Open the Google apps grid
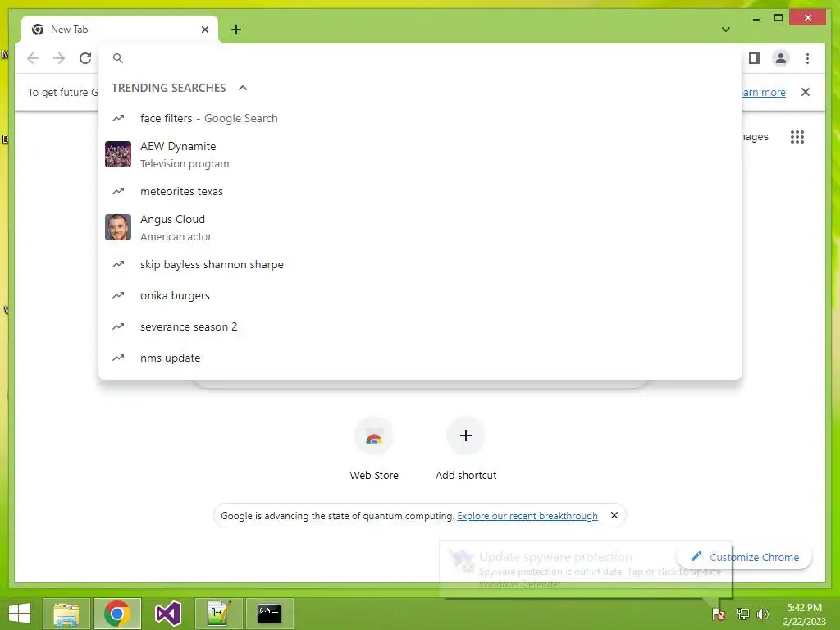The width and height of the screenshot is (840, 630). 797,137
